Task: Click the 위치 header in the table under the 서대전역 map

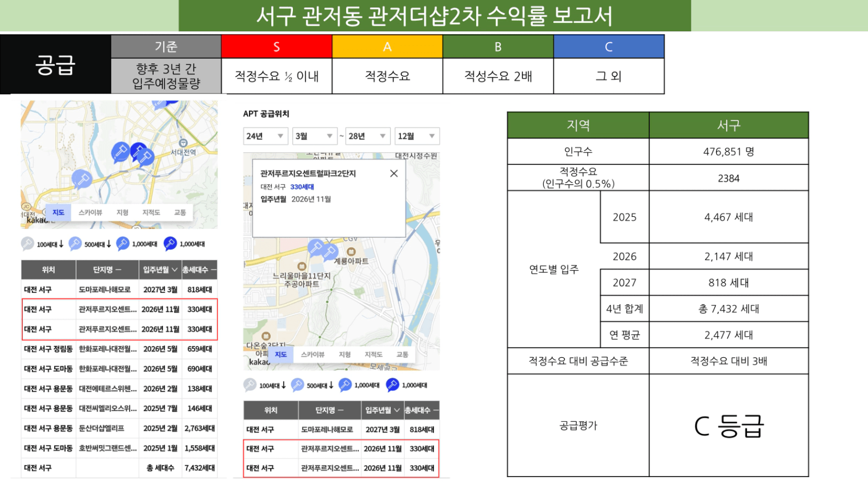Action: pyautogui.click(x=49, y=269)
